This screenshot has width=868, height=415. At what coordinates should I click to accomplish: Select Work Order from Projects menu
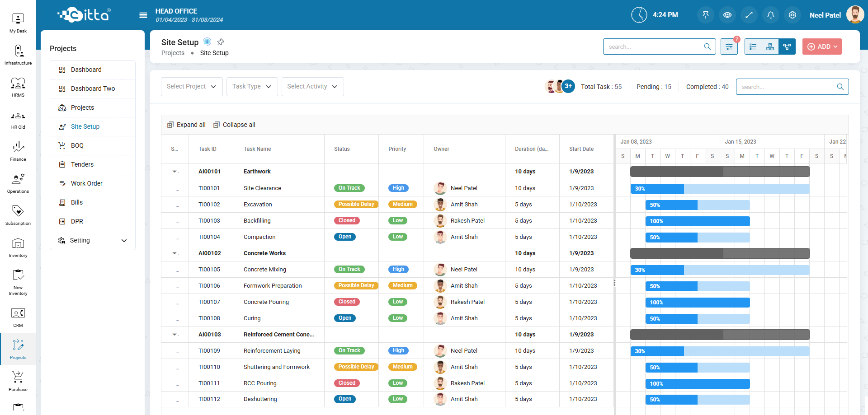pos(87,183)
